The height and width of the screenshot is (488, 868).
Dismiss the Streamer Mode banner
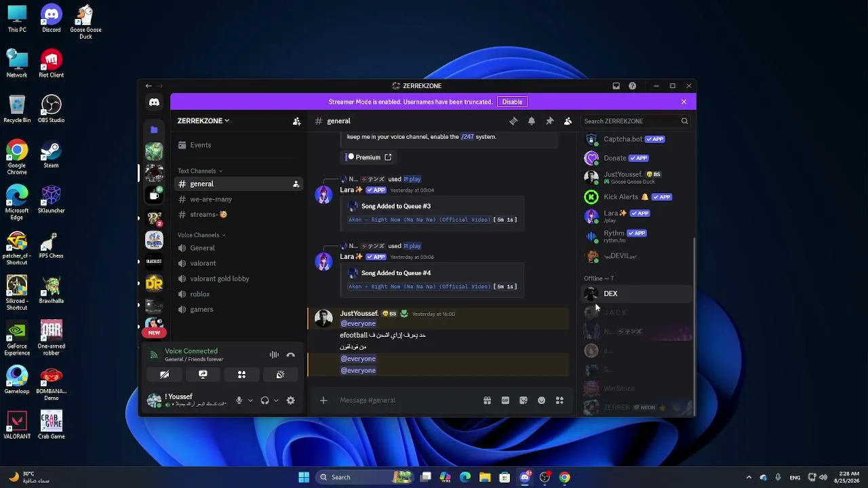(x=684, y=102)
